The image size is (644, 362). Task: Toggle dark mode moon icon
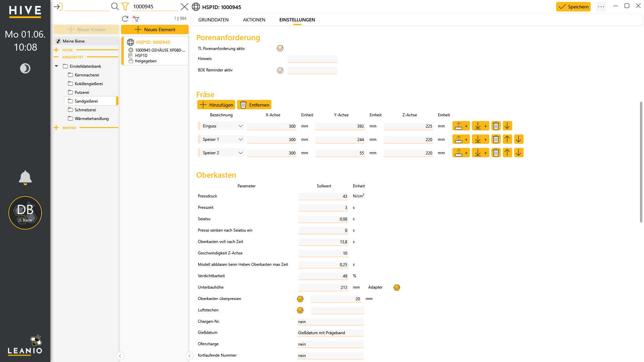(25, 68)
